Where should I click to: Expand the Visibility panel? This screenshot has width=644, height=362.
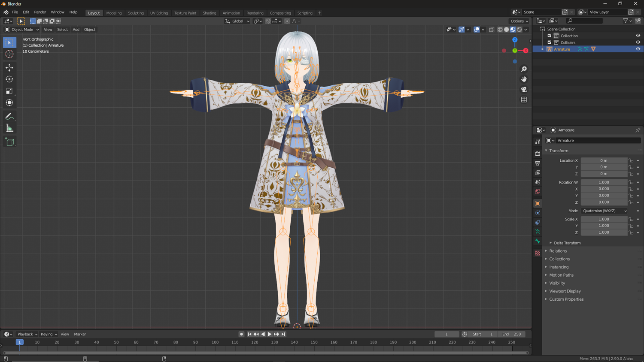[557, 283]
